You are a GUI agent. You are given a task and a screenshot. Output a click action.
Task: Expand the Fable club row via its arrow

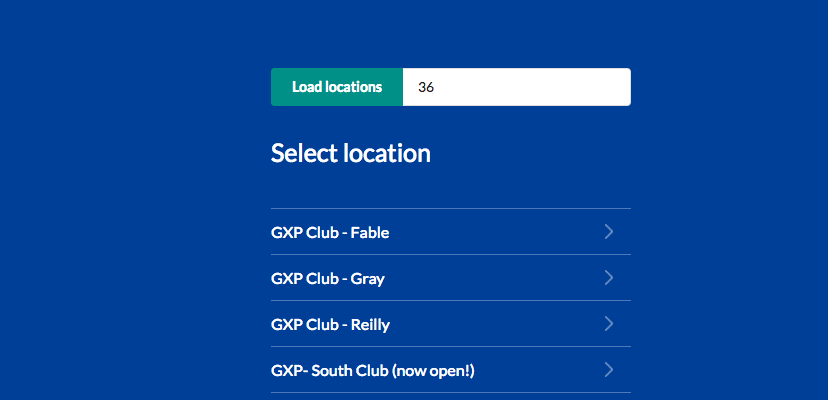point(609,231)
